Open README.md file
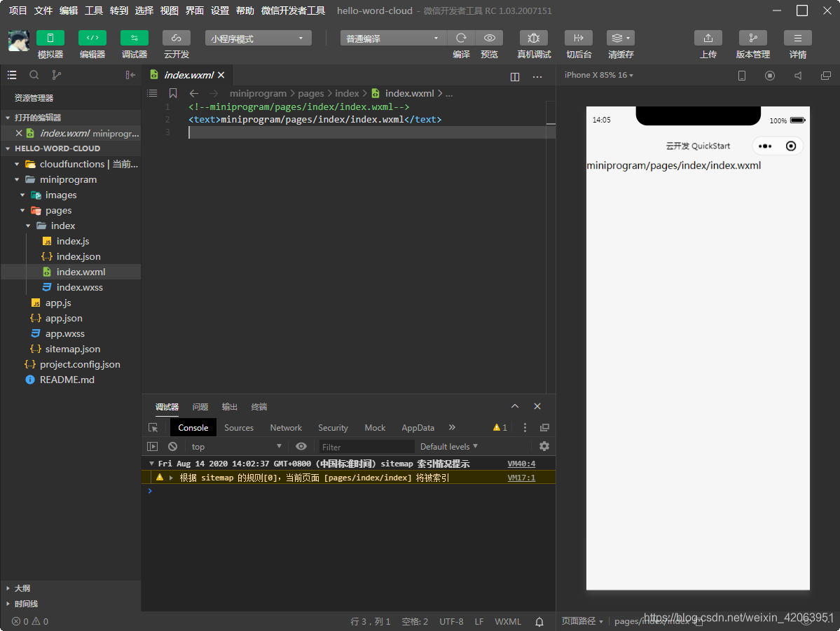Viewport: 840px width, 631px height. [67, 380]
